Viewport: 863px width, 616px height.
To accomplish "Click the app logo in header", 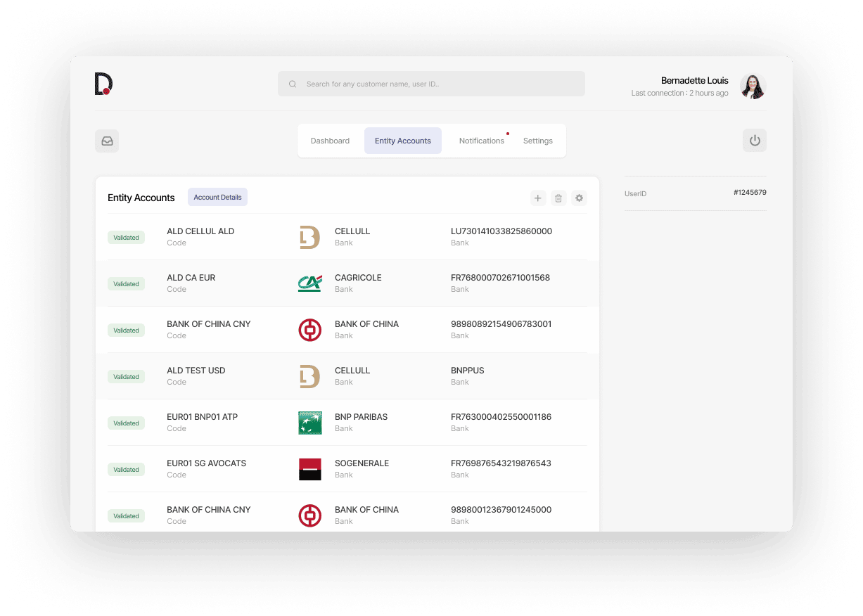I will (103, 84).
